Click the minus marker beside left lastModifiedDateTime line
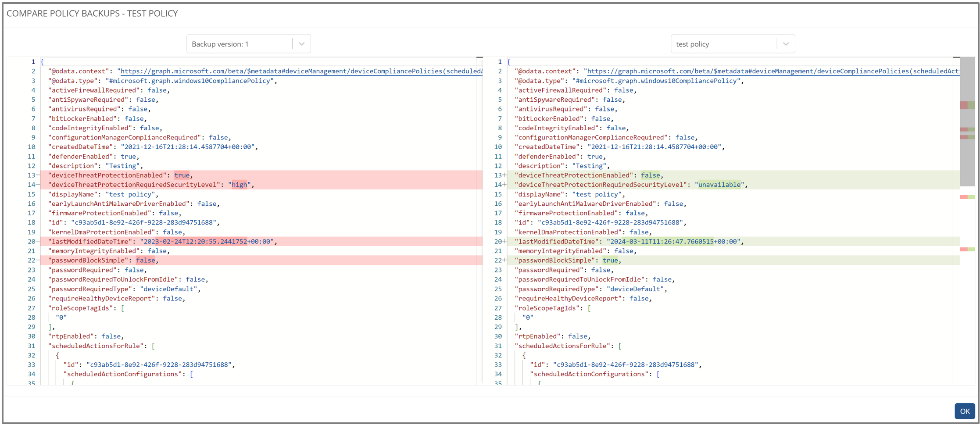This screenshot has width=980, height=425. 38,242
